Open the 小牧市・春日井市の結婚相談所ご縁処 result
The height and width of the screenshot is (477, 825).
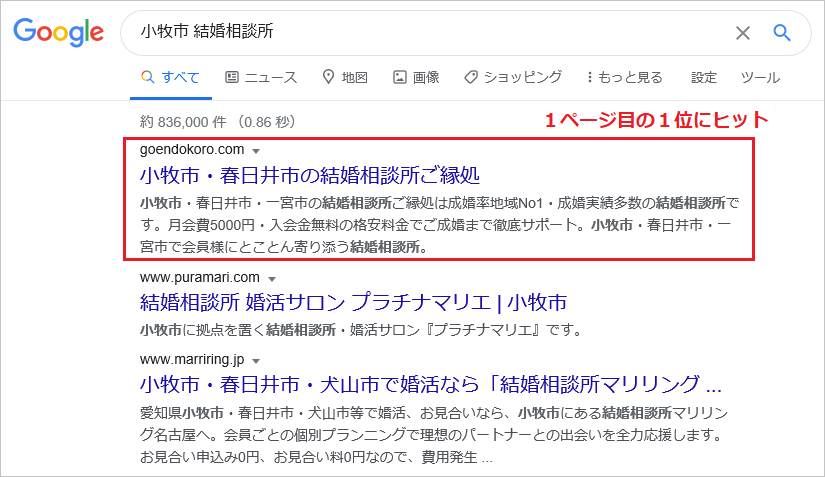[310, 175]
